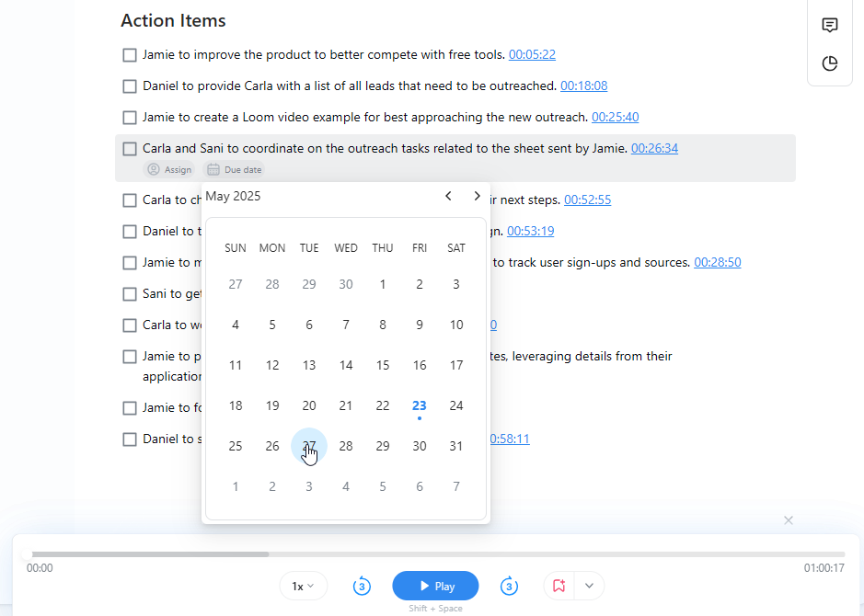Jump to timestamp 00:05:22

click(532, 54)
